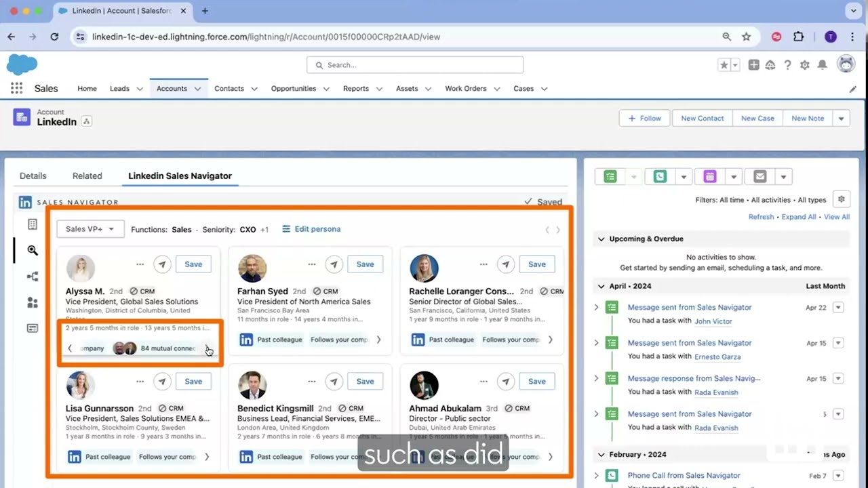Send message to Ahmad Abukalam

pyautogui.click(x=505, y=382)
